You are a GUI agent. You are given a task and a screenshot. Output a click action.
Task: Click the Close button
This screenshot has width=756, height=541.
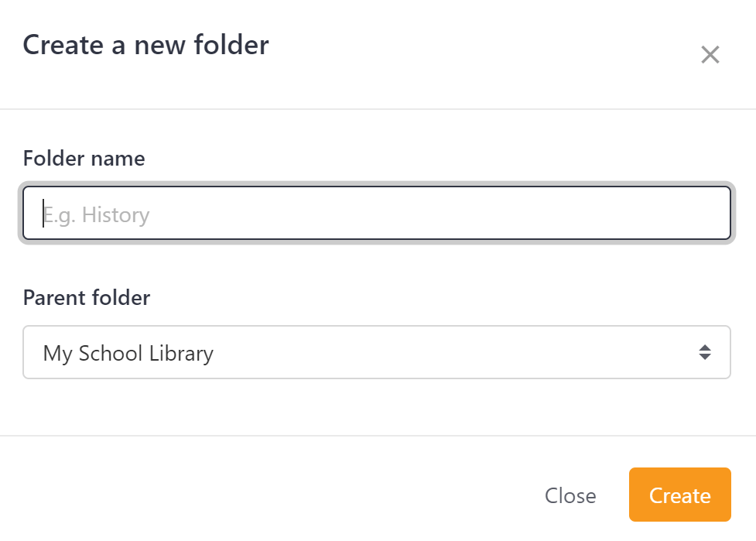click(x=570, y=495)
